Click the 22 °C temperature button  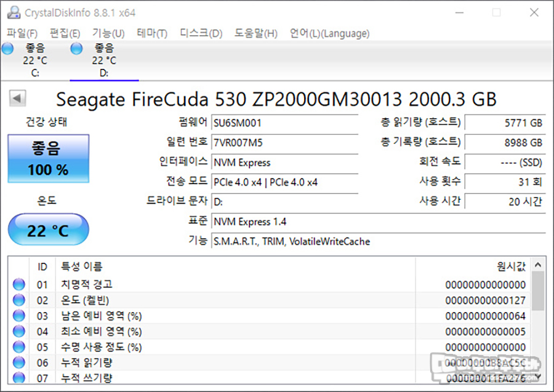[x=49, y=230]
